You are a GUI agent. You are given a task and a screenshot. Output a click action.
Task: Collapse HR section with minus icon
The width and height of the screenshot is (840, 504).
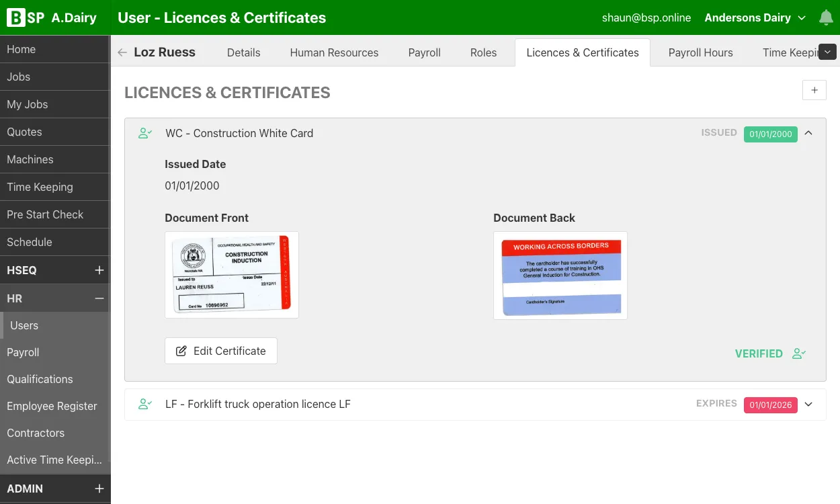click(x=99, y=298)
